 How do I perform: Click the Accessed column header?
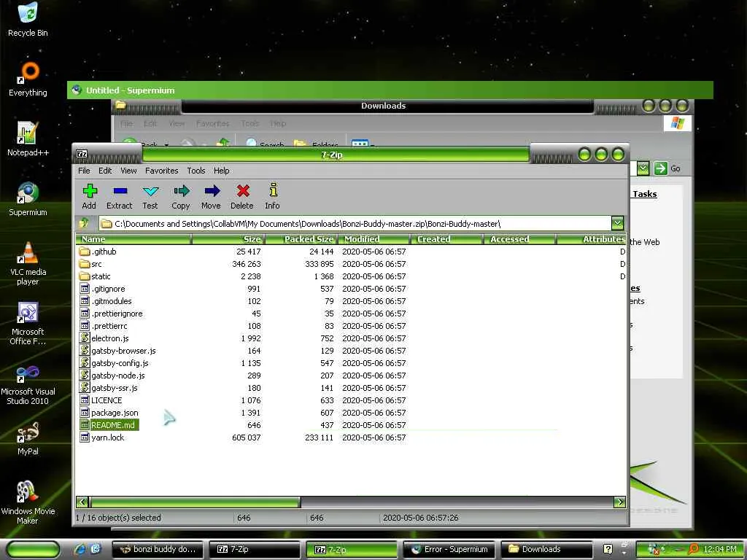[519, 239]
